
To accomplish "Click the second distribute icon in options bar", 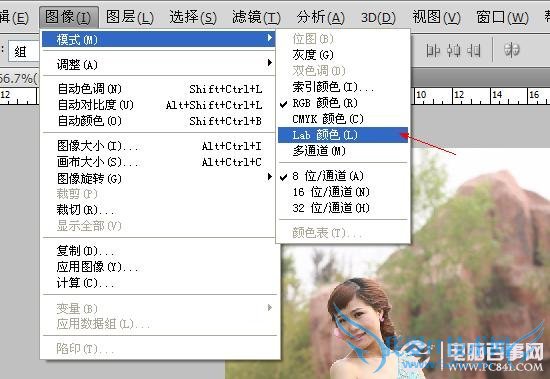I will click(x=454, y=51).
